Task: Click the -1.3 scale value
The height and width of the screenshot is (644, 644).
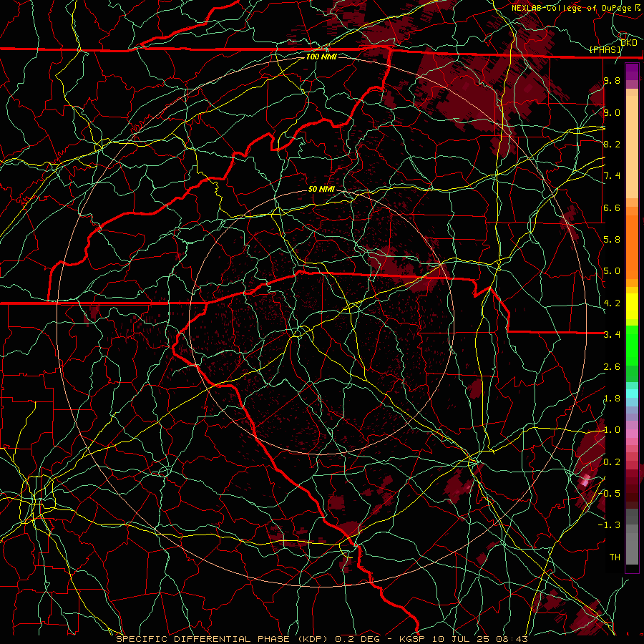Action: click(610, 525)
